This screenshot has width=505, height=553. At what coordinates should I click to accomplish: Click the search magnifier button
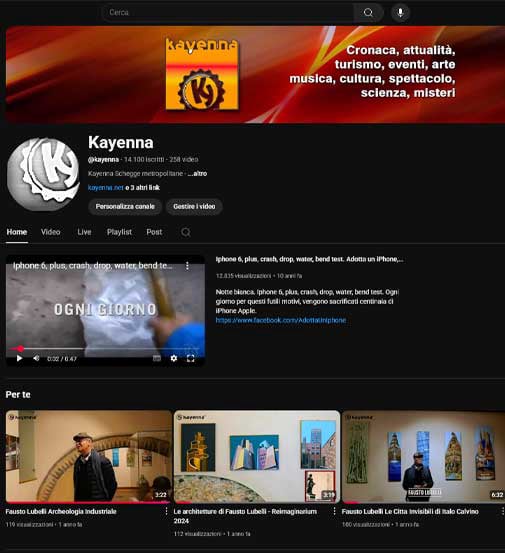pos(368,13)
